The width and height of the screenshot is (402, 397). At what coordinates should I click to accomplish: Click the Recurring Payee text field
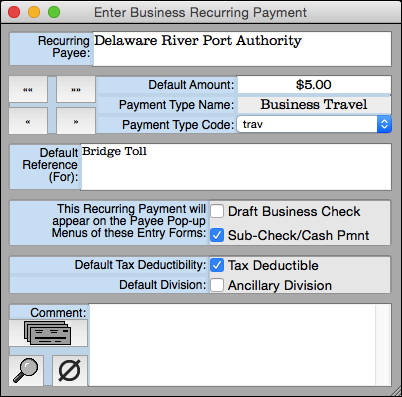tap(242, 49)
